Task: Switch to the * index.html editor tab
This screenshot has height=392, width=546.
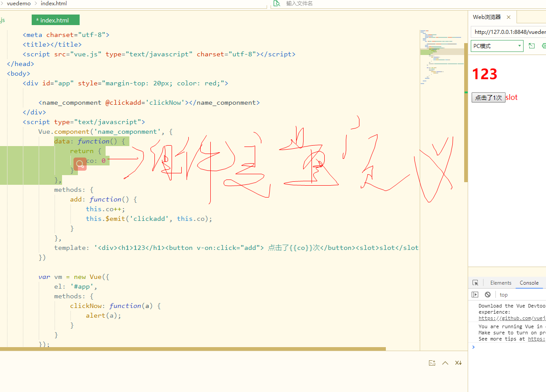Action: [55, 20]
